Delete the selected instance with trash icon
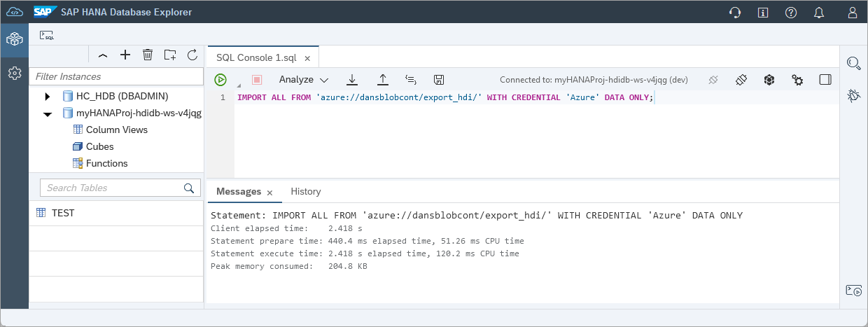This screenshot has height=327, width=868. [148, 55]
